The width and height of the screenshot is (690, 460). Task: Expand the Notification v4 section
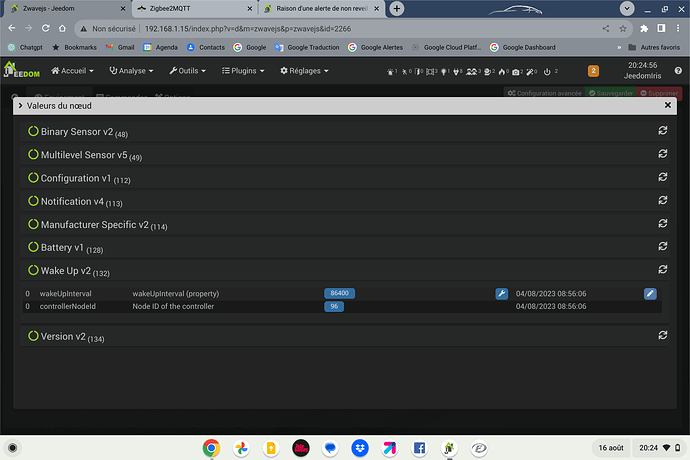tap(75, 202)
